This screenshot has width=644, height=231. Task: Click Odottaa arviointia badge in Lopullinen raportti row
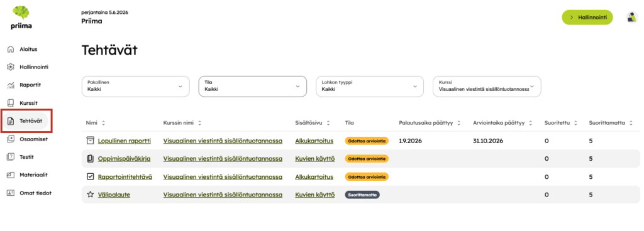(x=367, y=141)
